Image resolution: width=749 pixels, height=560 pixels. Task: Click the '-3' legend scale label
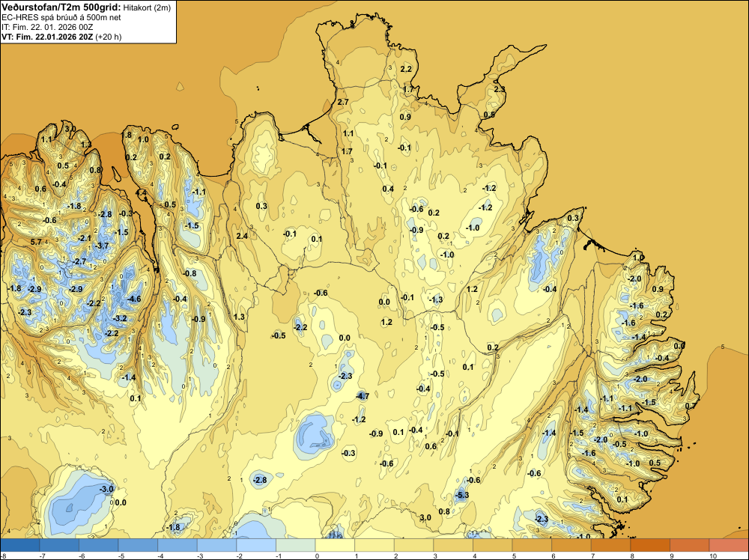point(198,556)
